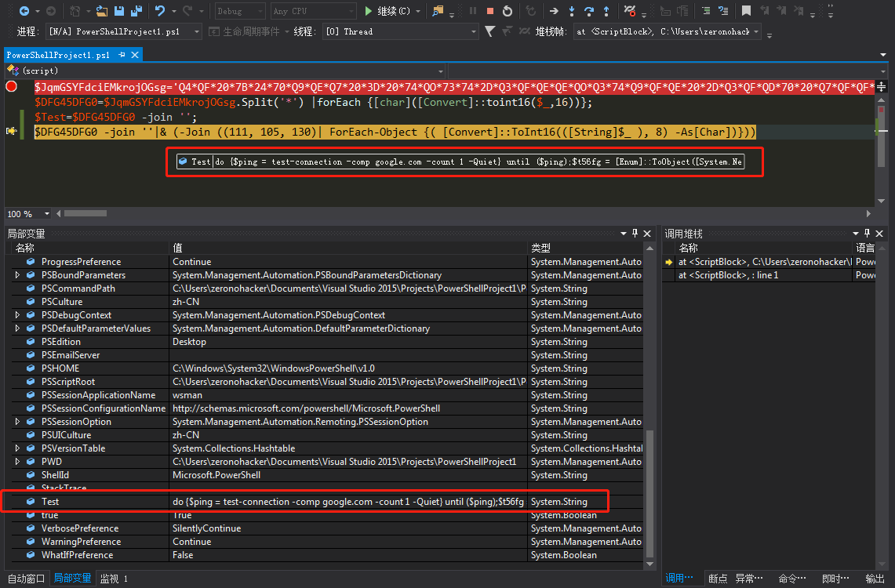The height and width of the screenshot is (588, 895).
Task: Click the Undo arrow icon
Action: click(x=160, y=11)
